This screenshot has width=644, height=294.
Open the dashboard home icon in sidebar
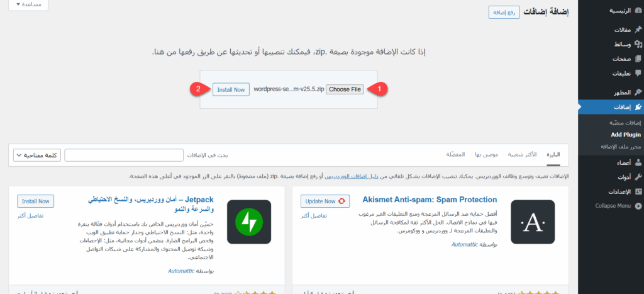point(638,11)
